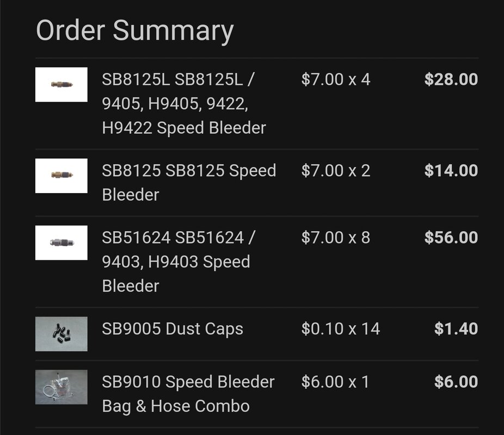Click the $7.00 x 2 quantity text

tap(336, 171)
